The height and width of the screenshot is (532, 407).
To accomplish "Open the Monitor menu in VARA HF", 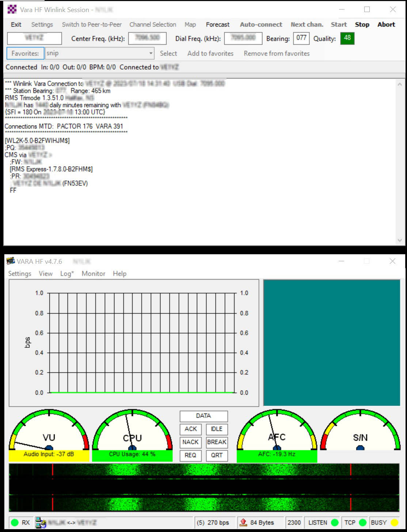I will pyautogui.click(x=93, y=274).
